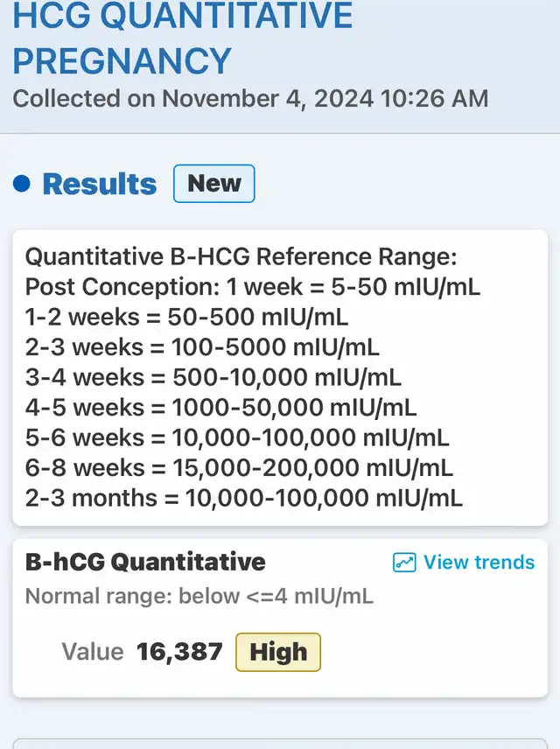
Task: Select the value 16,387
Action: pyautogui.click(x=179, y=652)
